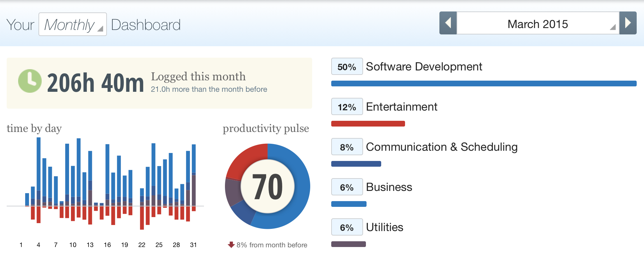Click '8% from month before' text
The height and width of the screenshot is (269, 644).
coord(272,245)
